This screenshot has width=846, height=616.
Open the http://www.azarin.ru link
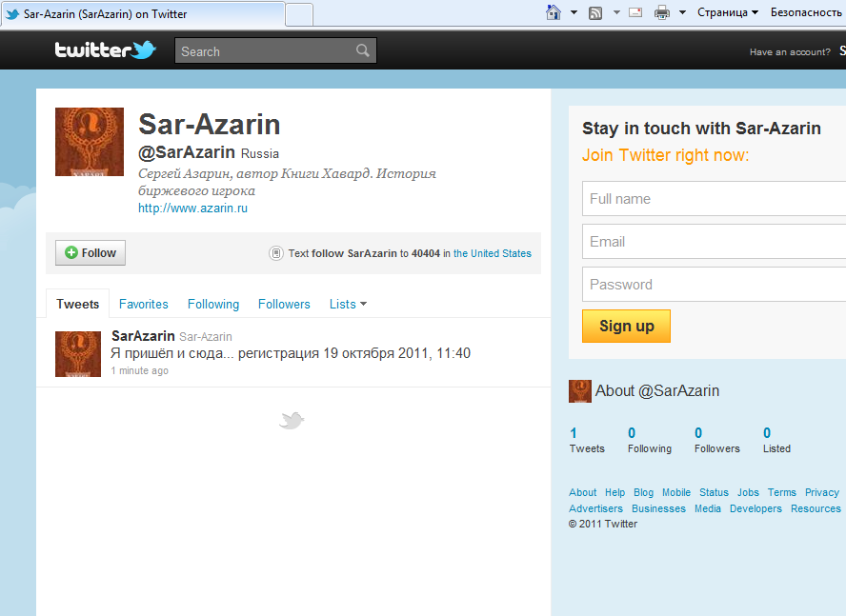[x=192, y=208]
